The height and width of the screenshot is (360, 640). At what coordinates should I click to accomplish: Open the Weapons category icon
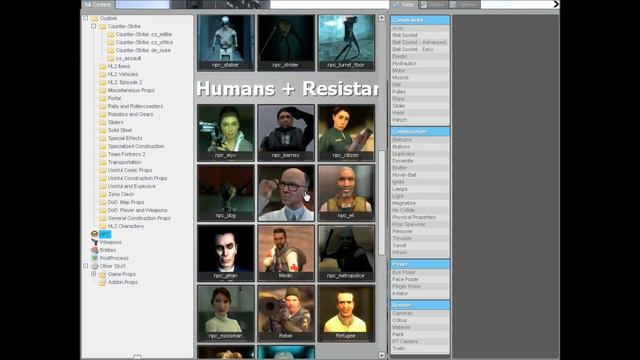tap(95, 242)
